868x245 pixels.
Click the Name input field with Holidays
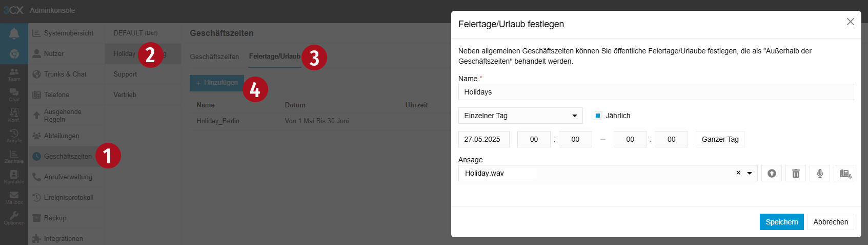coord(656,92)
